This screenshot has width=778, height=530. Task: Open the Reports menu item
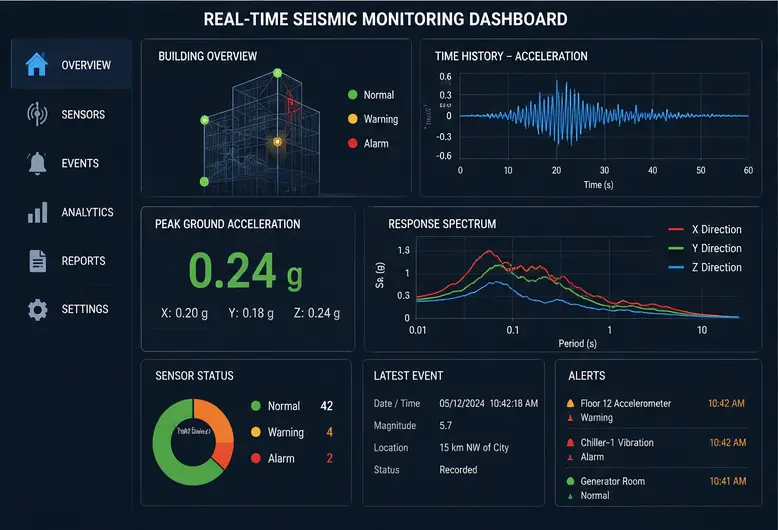71,261
